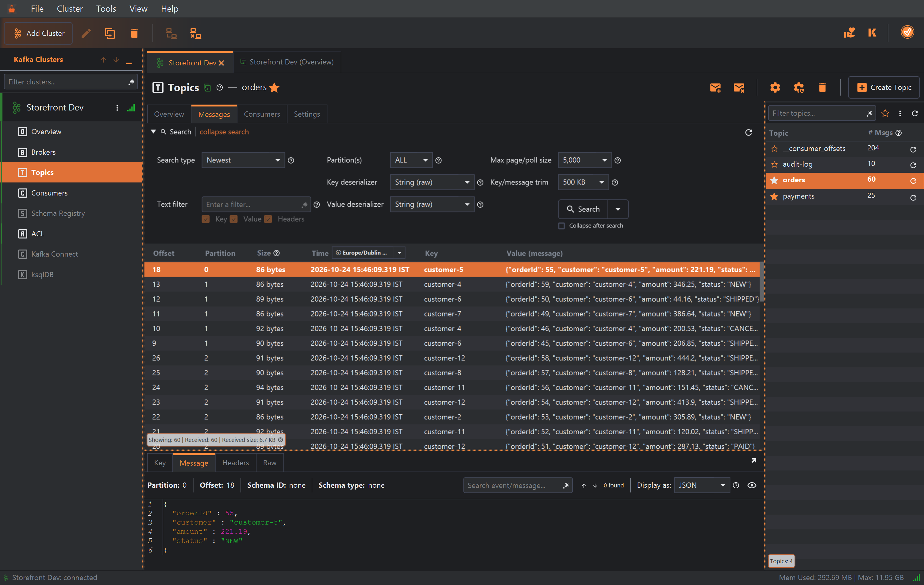Open the Cluster menu
924x585 pixels.
coord(69,9)
